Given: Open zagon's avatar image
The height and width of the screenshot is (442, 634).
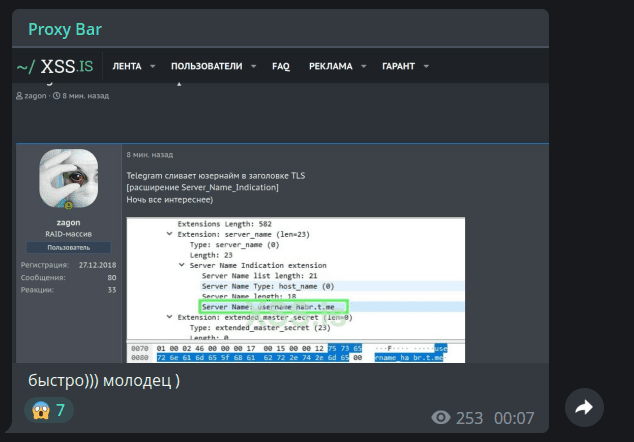Looking at the screenshot, I should [68, 179].
